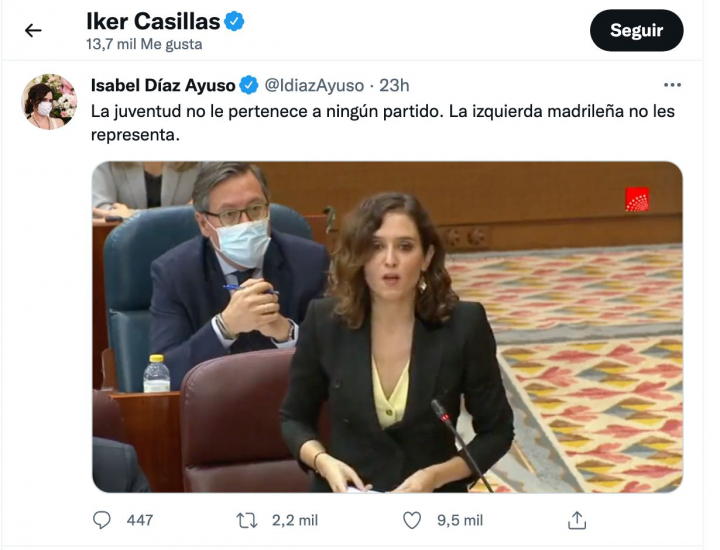
Task: Click the verified badge next to Isabel Díaz Ayuso
Action: point(249,85)
